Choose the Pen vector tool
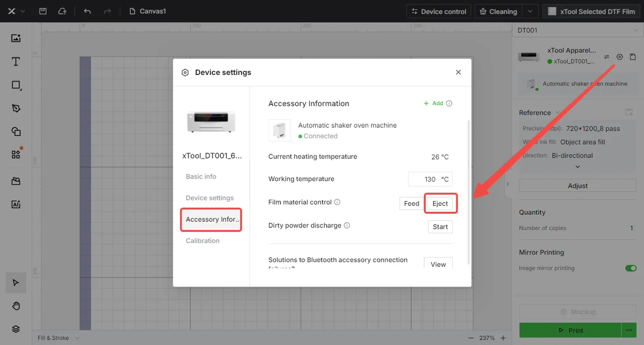Viewport: 644px width, 345px height. pyautogui.click(x=16, y=108)
